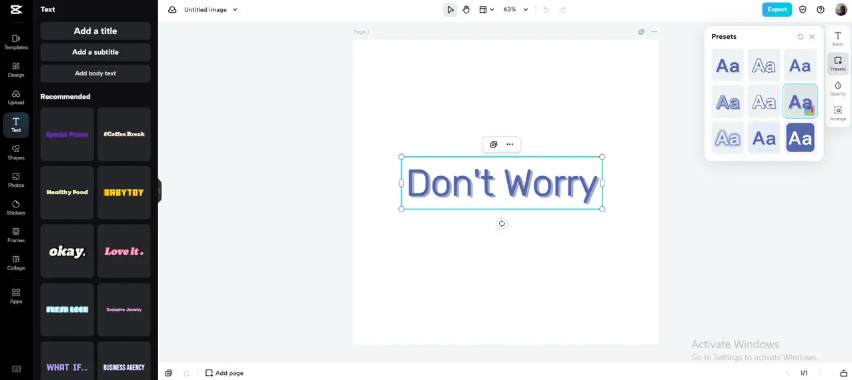The image size is (852, 380).
Task: Switch to the Arrange tab
Action: click(838, 114)
